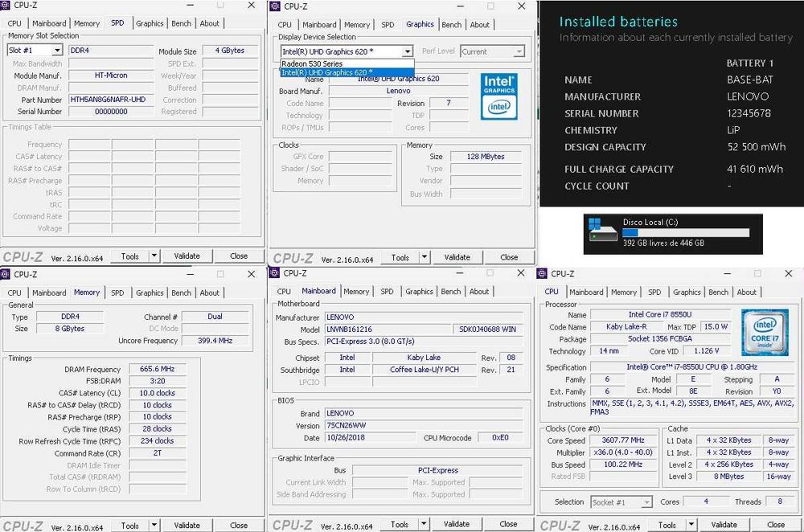This screenshot has height=532, width=804.
Task: Expand Tools dropdown arrow in Mainboard window
Action: point(424,523)
